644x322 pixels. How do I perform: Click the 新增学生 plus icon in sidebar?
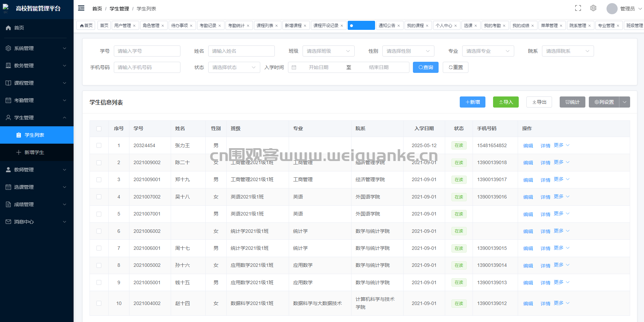tap(19, 152)
